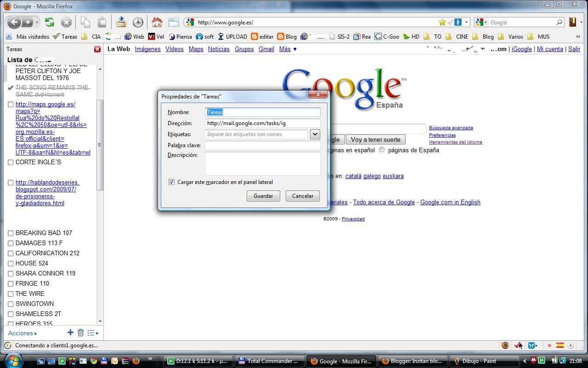Open the CINE bookmarks folder
Image resolution: width=588 pixels, height=368 pixels.
pos(457,36)
